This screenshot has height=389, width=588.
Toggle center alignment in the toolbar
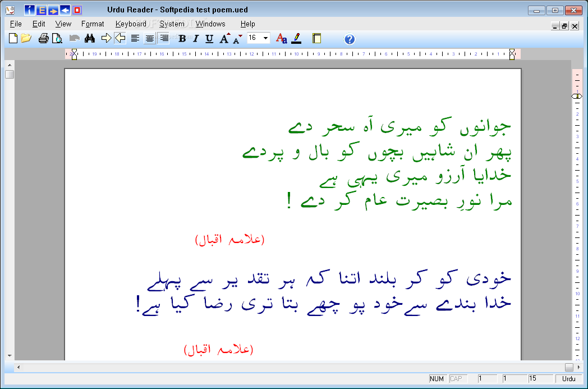[x=150, y=38]
